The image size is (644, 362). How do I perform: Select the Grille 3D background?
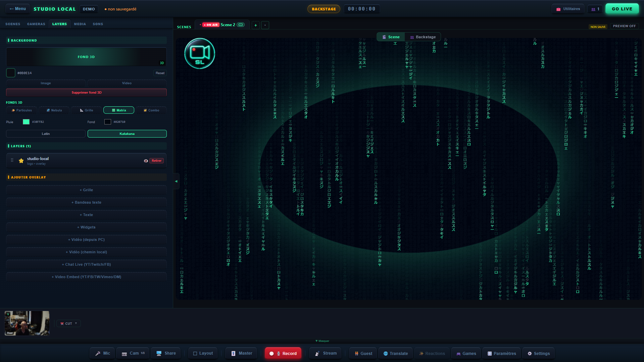point(87,110)
